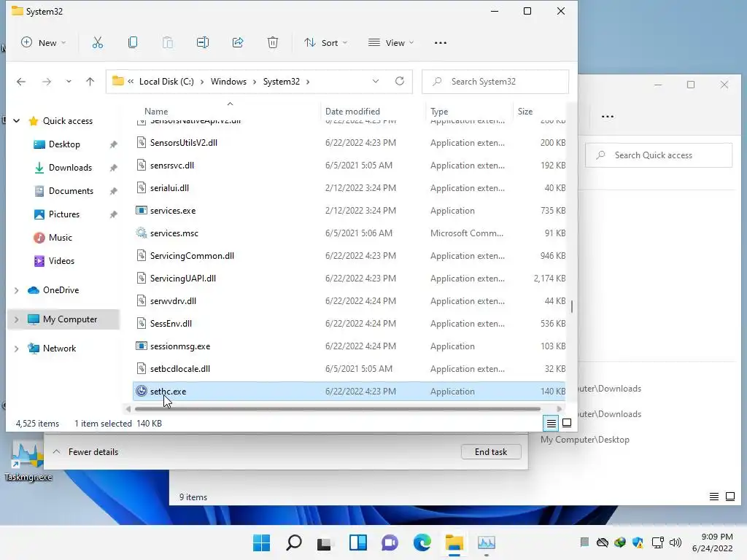The width and height of the screenshot is (747, 560).
Task: Click System32 breadcrumb in address bar
Action: coord(281,82)
